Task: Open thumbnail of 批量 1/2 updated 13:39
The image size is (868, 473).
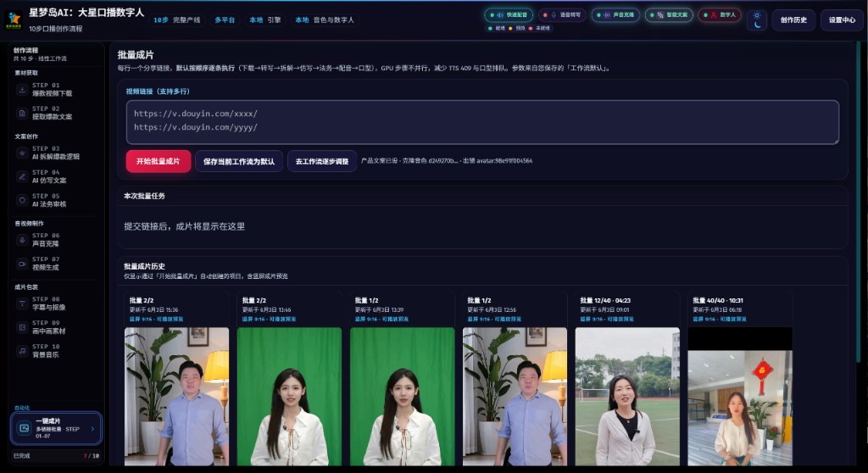Action: (x=403, y=396)
